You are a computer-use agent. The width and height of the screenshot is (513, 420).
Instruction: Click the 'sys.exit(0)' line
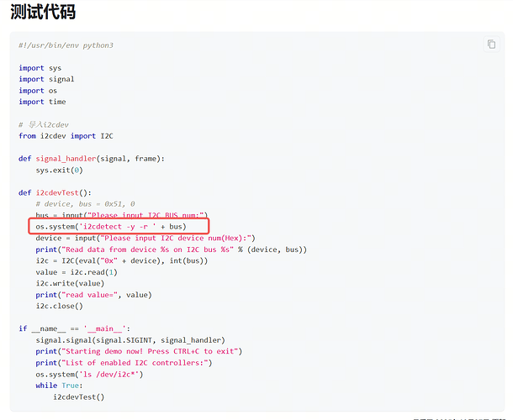pyautogui.click(x=59, y=170)
